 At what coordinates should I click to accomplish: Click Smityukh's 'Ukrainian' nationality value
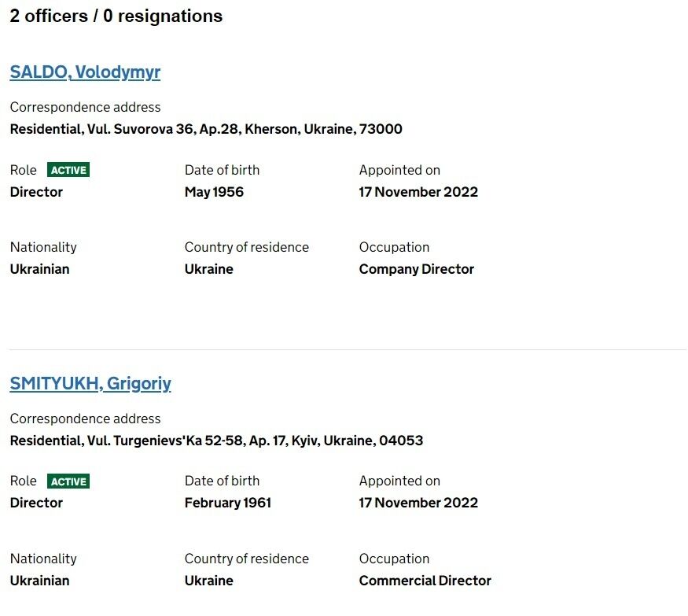[39, 581]
